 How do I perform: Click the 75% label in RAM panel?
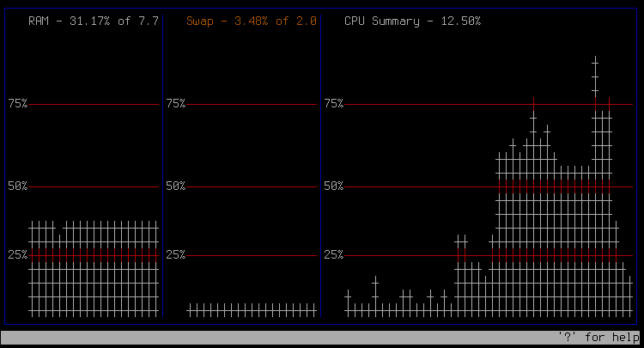pyautogui.click(x=18, y=103)
